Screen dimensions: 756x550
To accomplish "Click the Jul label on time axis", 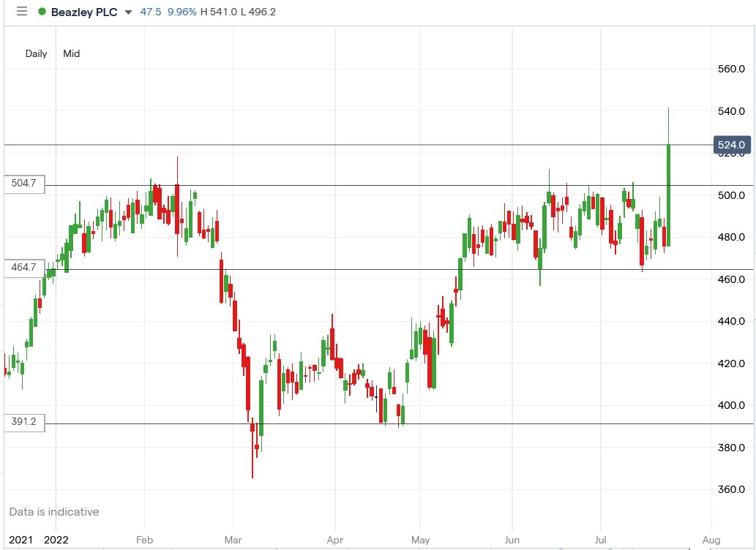I will pyautogui.click(x=600, y=540).
